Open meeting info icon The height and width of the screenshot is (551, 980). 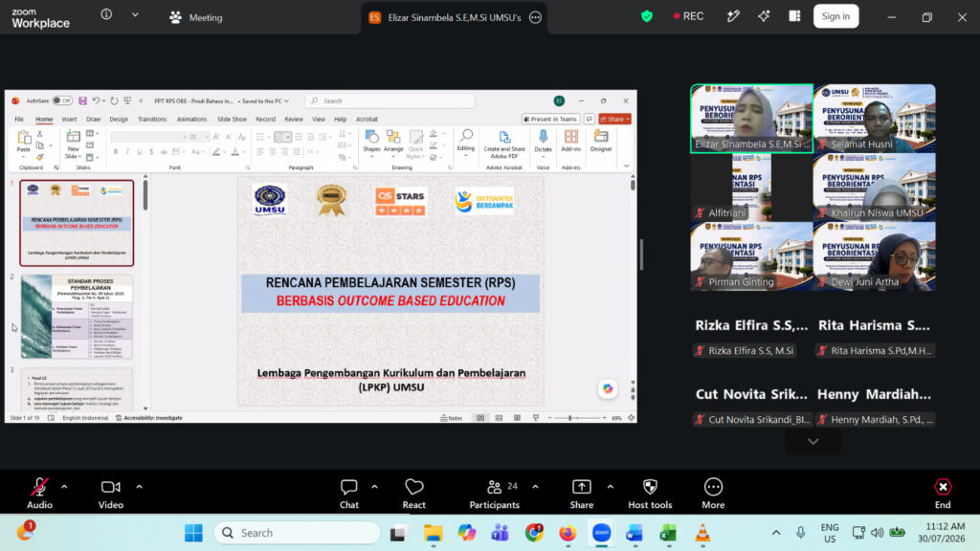tap(106, 14)
